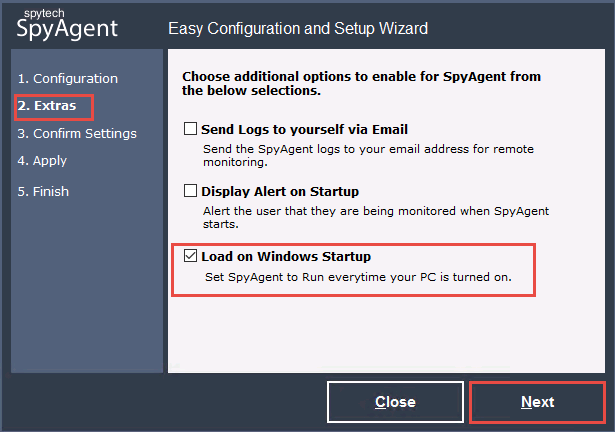Select step 2. Extras in sidebar
Image resolution: width=615 pixels, height=432 pixels.
tap(47, 106)
